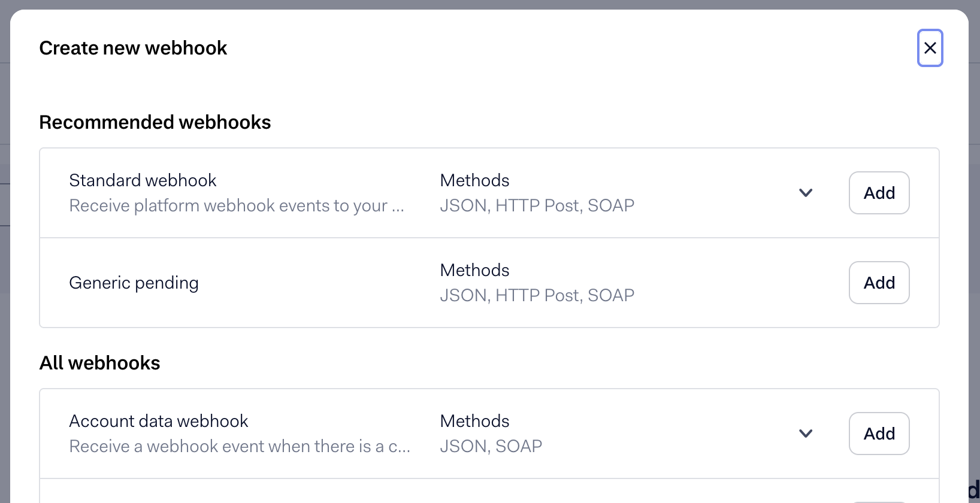Click Add for the Generic pending webhook
This screenshot has width=980, height=503.
879,283
